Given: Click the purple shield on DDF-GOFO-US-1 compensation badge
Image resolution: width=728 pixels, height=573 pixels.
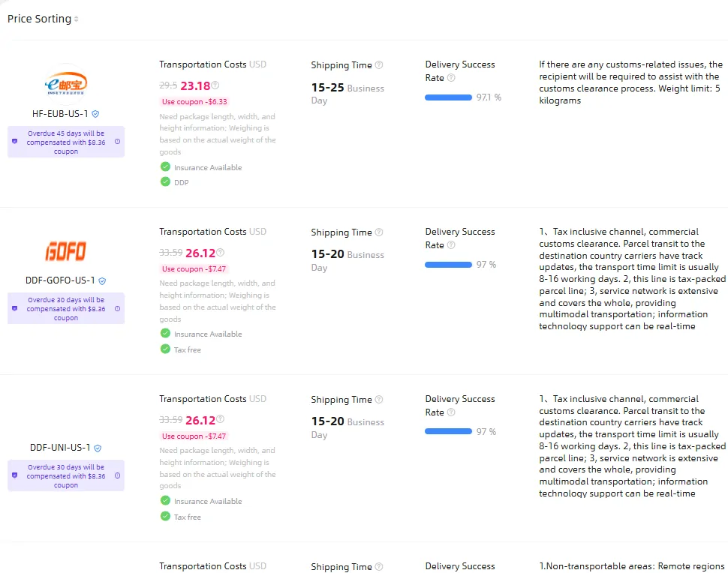Looking at the screenshot, I should click(x=15, y=308).
